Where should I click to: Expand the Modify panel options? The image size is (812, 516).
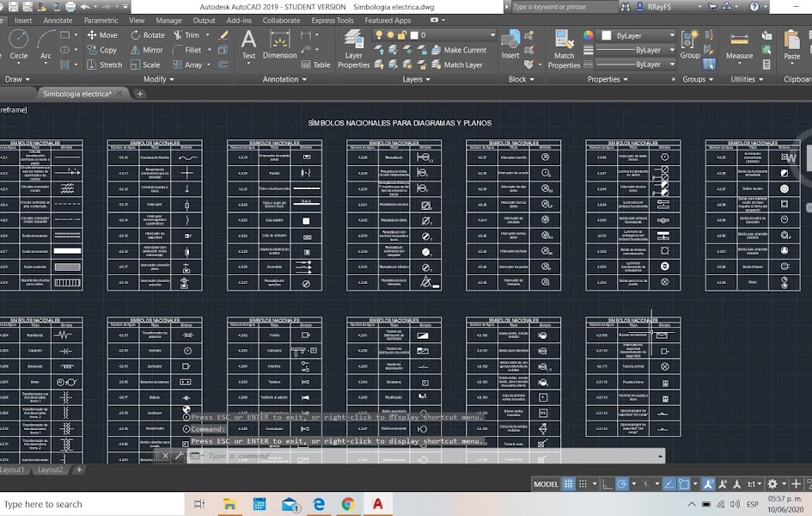coord(158,79)
